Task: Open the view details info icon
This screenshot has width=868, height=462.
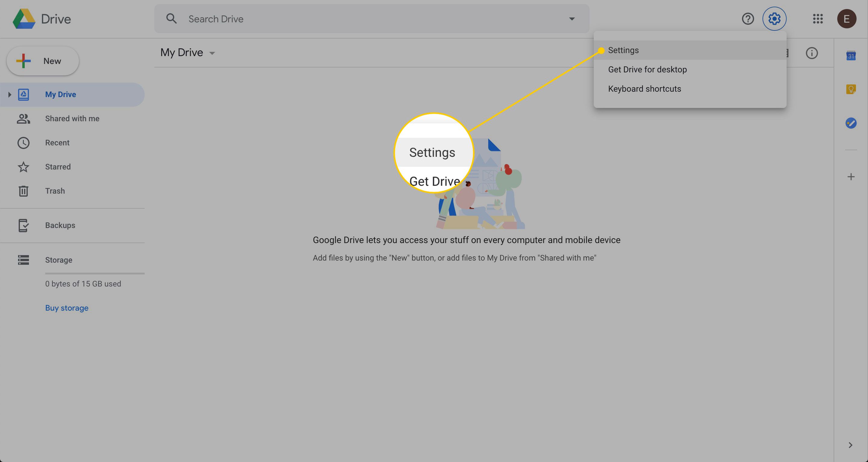Action: [812, 53]
